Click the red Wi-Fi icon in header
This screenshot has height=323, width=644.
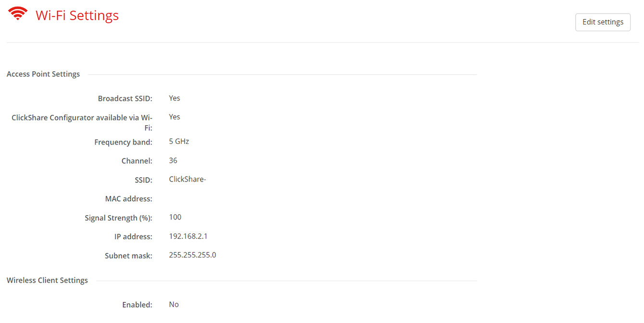(x=18, y=13)
